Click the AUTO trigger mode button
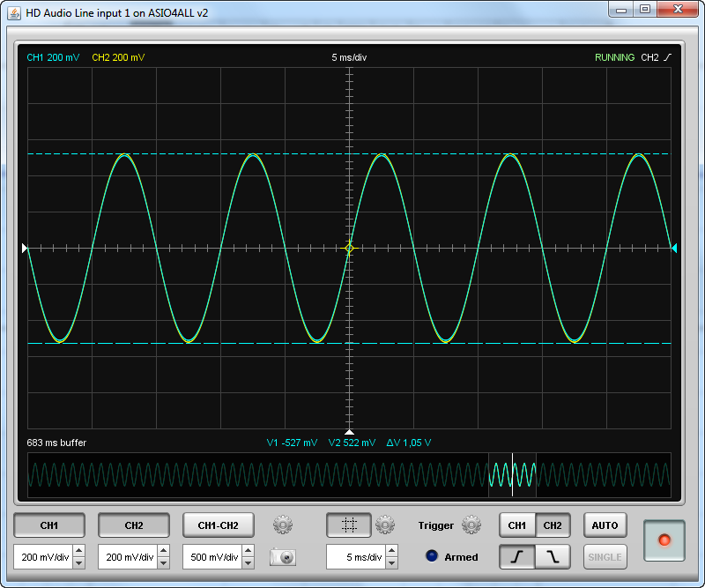This screenshot has width=705, height=588. 605,525
